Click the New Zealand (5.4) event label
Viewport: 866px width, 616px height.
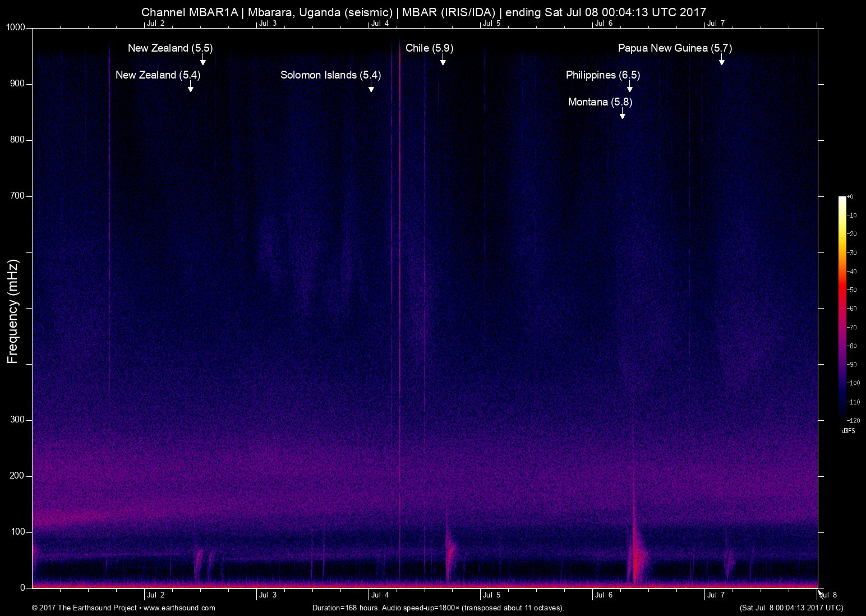click(x=158, y=75)
